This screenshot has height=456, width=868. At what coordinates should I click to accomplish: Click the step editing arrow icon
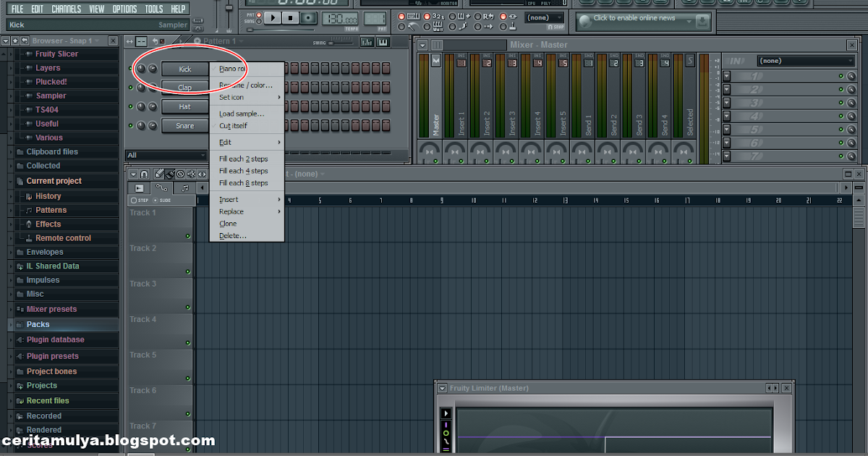point(488,27)
